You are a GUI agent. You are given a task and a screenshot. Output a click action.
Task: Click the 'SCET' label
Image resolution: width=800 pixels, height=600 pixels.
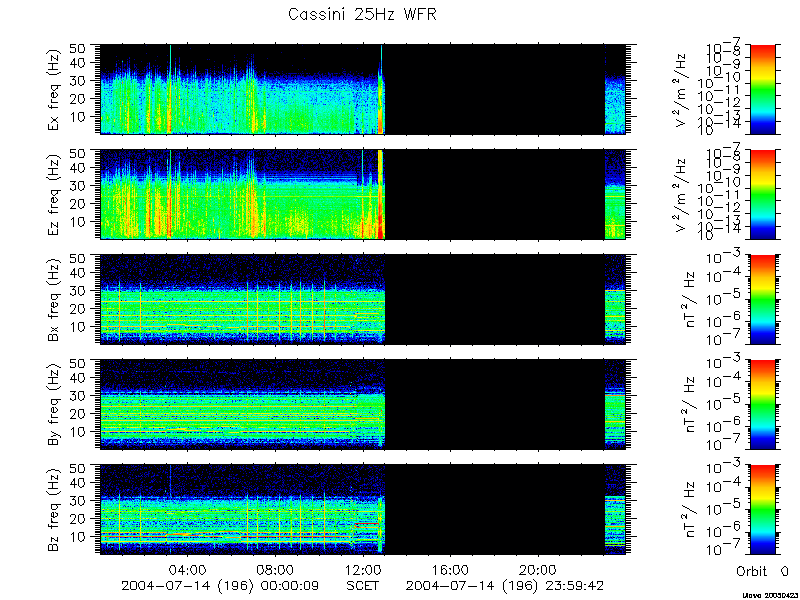point(363,586)
